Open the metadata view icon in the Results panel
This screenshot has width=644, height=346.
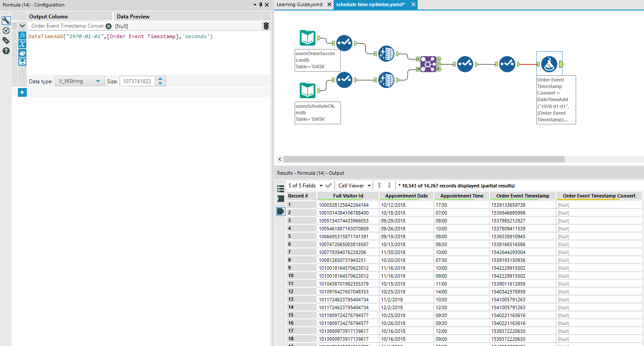point(281,188)
